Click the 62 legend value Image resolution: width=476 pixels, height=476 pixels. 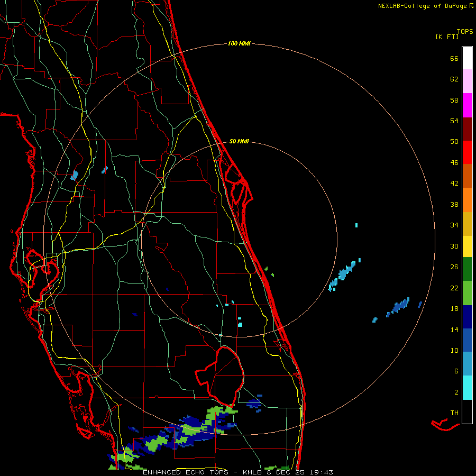click(x=454, y=79)
